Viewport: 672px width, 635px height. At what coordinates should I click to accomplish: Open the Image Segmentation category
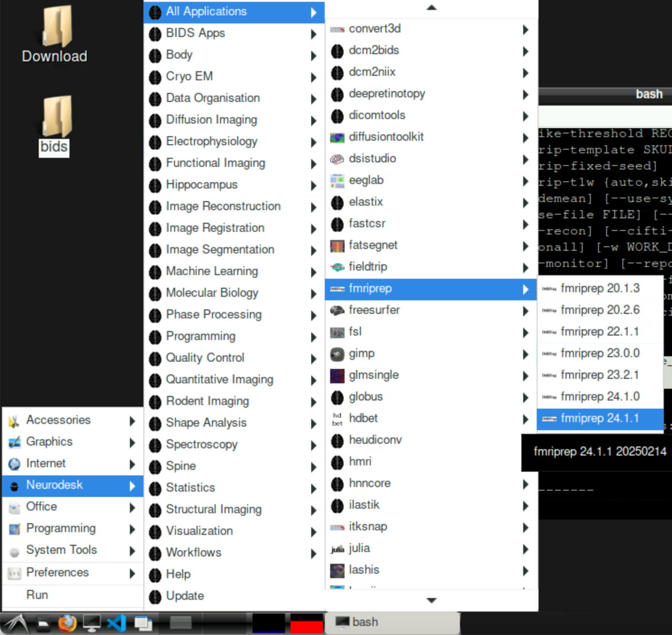pyautogui.click(x=234, y=250)
